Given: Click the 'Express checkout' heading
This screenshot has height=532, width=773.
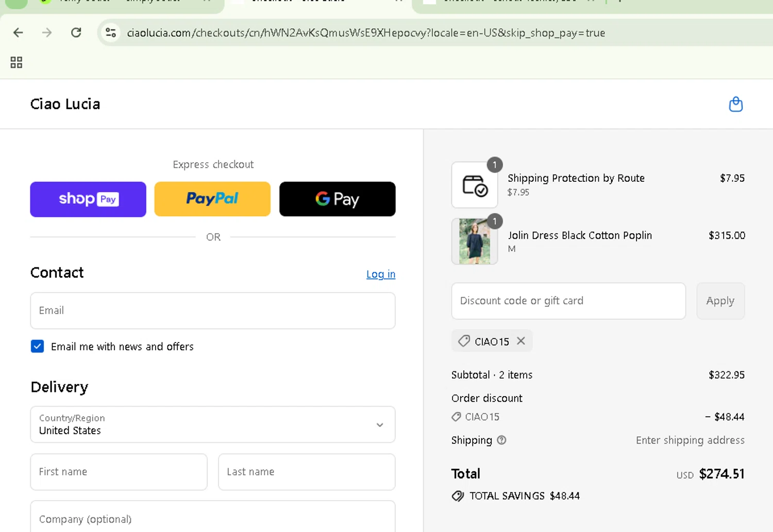Looking at the screenshot, I should [x=213, y=164].
